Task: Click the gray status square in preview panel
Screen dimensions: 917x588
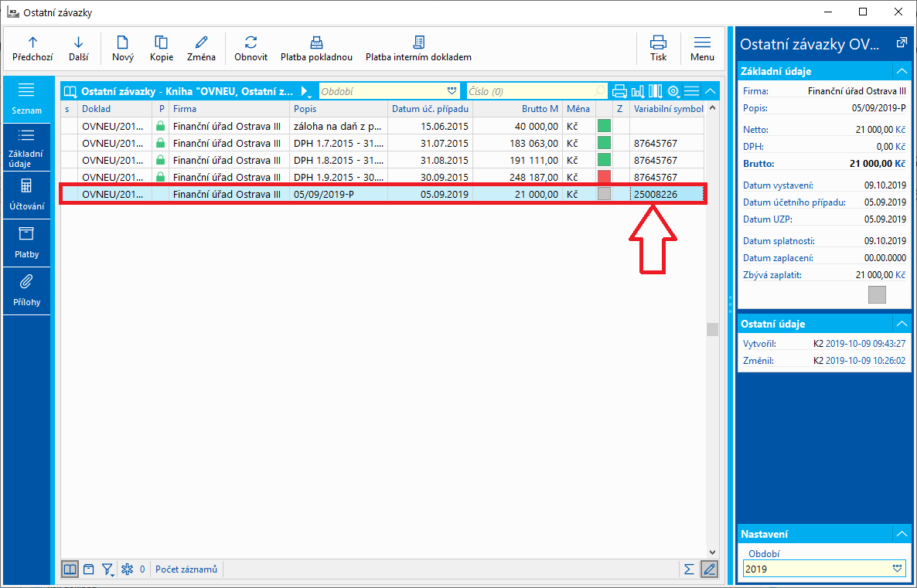Action: [x=877, y=294]
